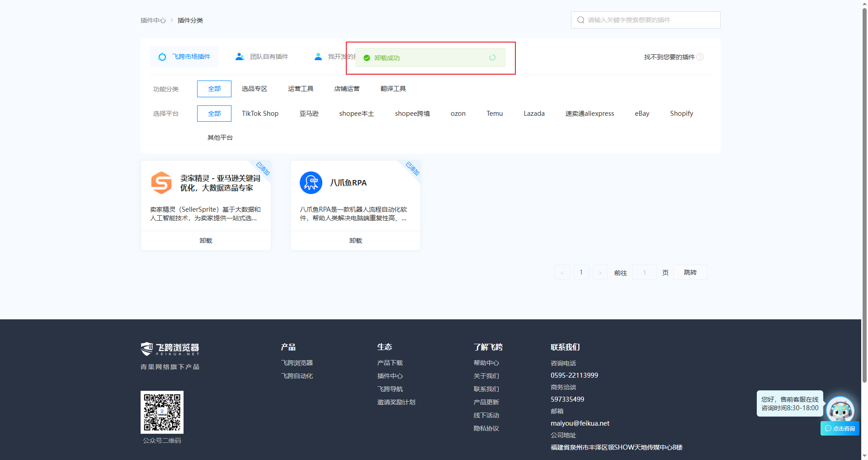Click the question mark help icon
Viewport: 868px width, 460px height.
pos(700,57)
